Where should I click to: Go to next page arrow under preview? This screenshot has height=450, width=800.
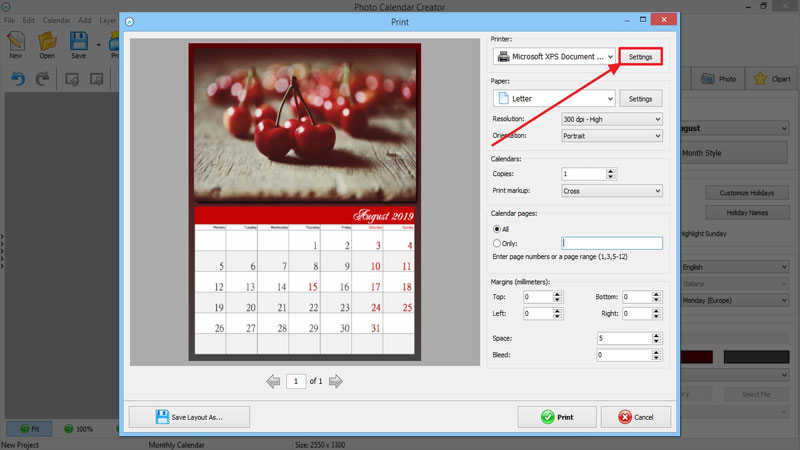pos(335,381)
